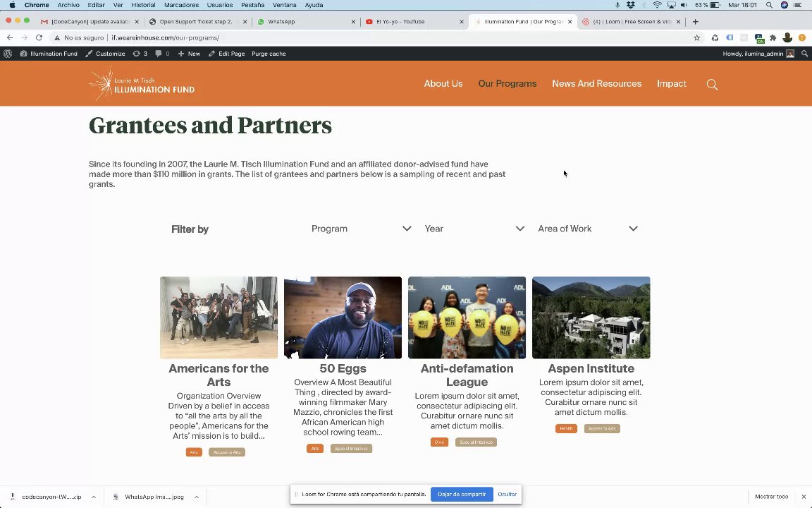The width and height of the screenshot is (812, 508).
Task: Close the downloads bar
Action: (x=804, y=497)
